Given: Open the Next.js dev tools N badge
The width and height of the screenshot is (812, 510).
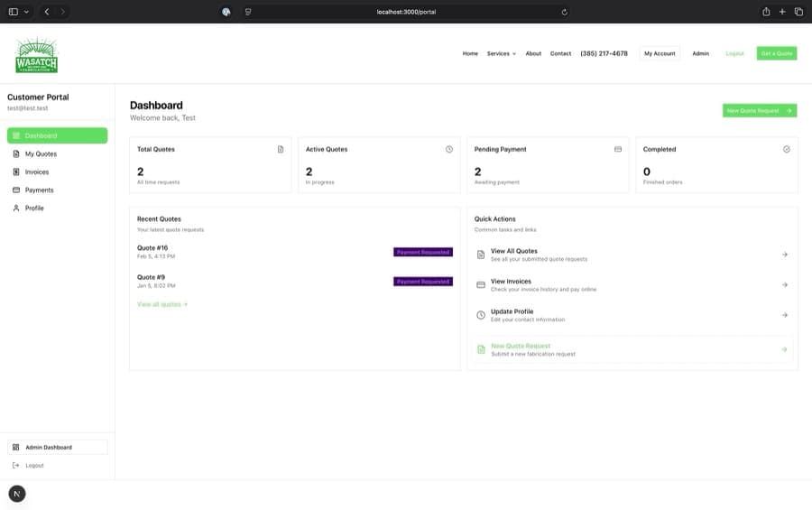Looking at the screenshot, I should pos(17,494).
